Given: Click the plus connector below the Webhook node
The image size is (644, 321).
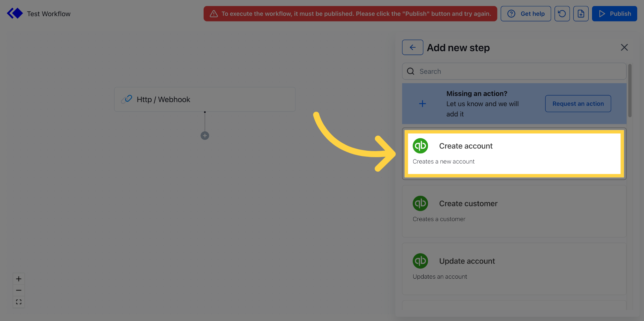Looking at the screenshot, I should pyautogui.click(x=205, y=136).
